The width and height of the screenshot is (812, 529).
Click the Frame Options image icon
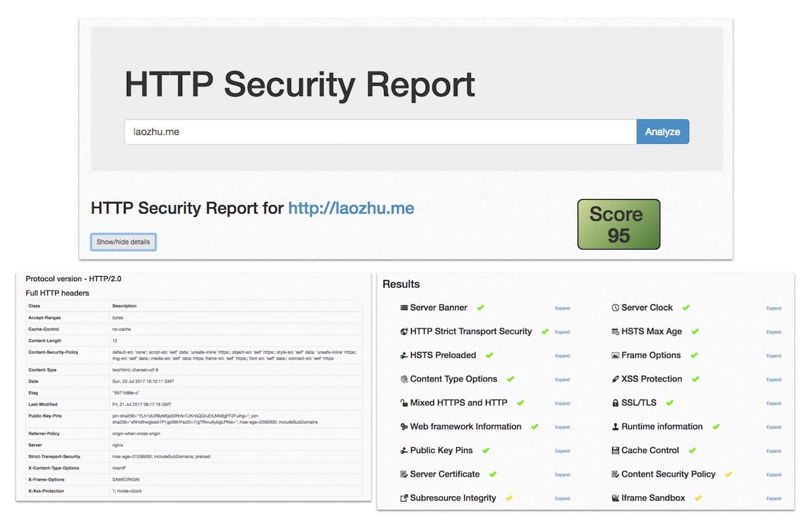pyautogui.click(x=615, y=355)
